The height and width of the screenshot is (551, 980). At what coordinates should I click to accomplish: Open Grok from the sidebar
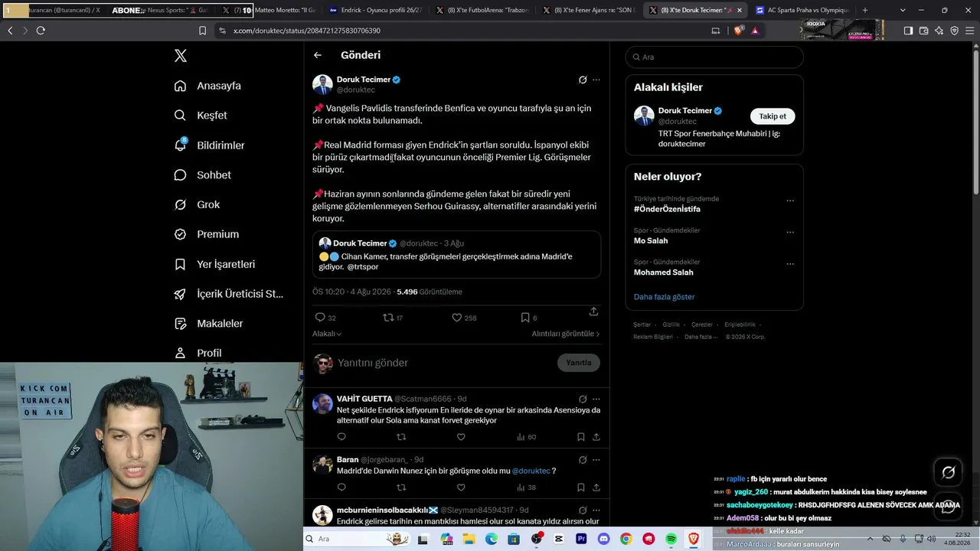(x=197, y=204)
